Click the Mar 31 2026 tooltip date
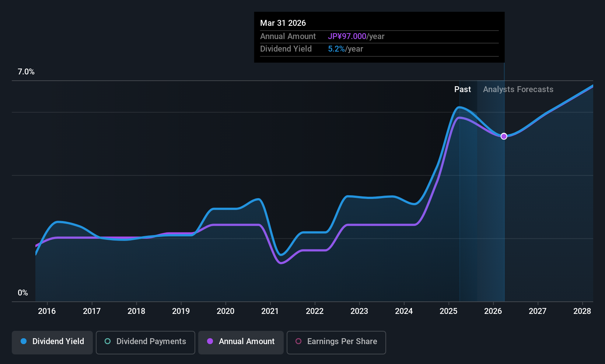 click(x=283, y=23)
